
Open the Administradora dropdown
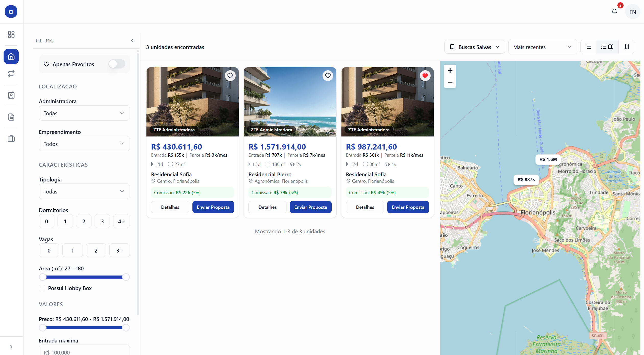[x=84, y=113]
